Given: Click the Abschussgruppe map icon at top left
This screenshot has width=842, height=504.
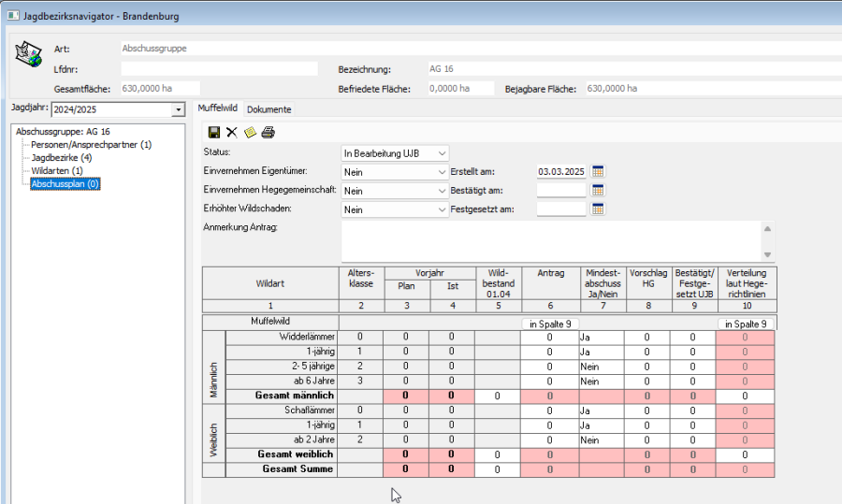Looking at the screenshot, I should pos(28,55).
